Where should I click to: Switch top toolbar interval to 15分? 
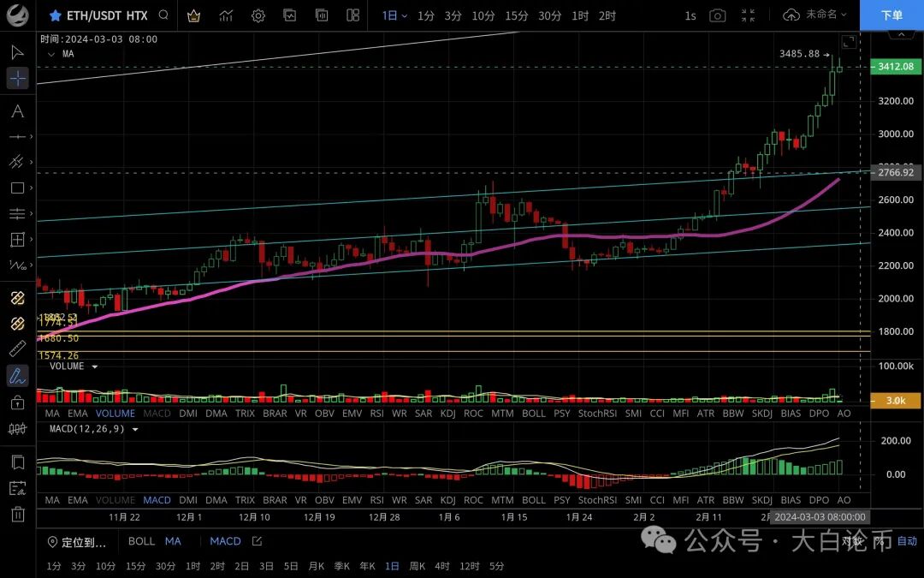click(x=516, y=16)
